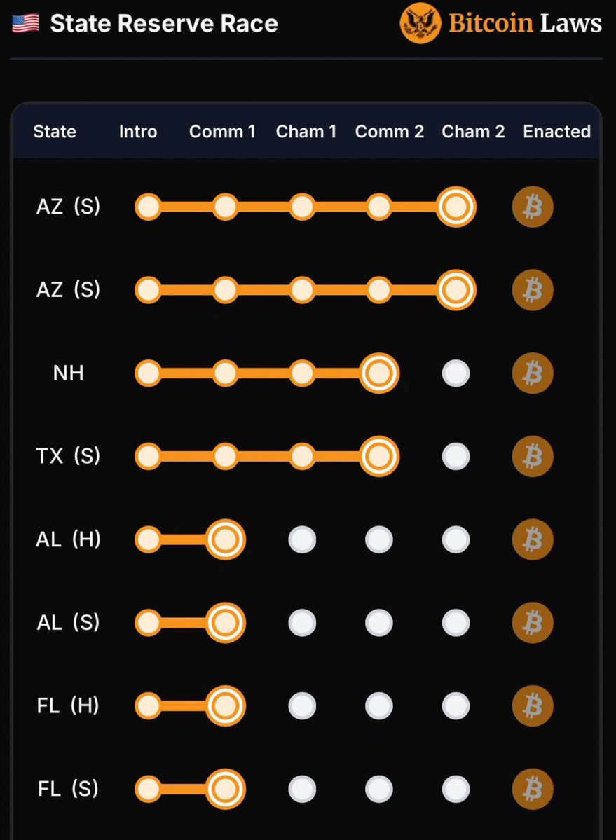Click the FL (H) ringed Comm 1 progress marker
This screenshot has height=840, width=616.
tap(226, 705)
